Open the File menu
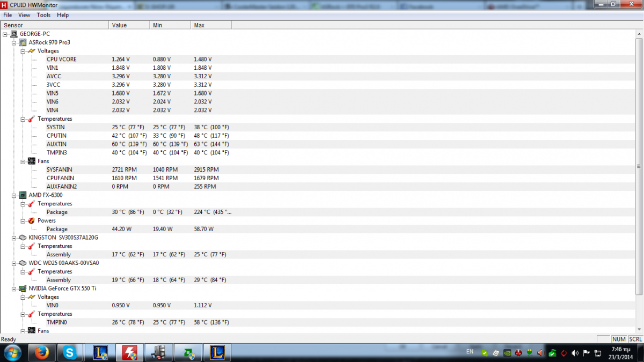 tap(8, 15)
